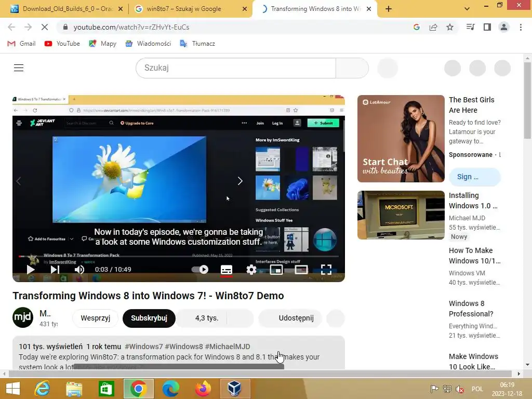
Task: Toggle autoplay switch in the player
Action: coord(200,270)
